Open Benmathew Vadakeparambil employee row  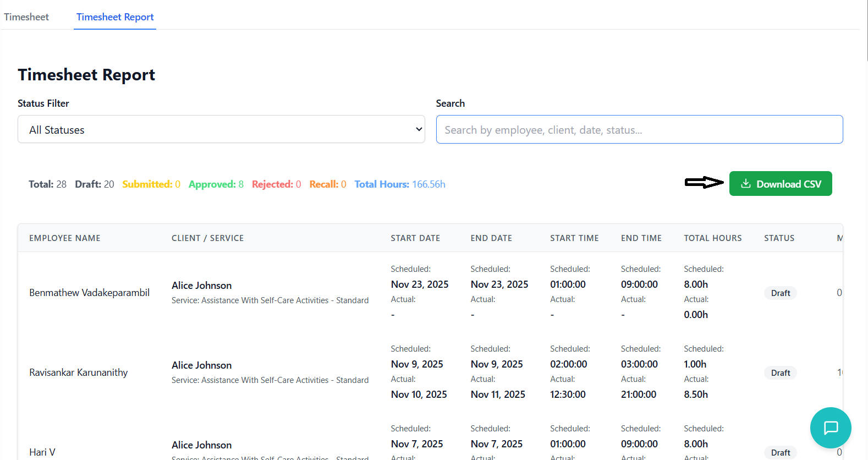click(89, 293)
